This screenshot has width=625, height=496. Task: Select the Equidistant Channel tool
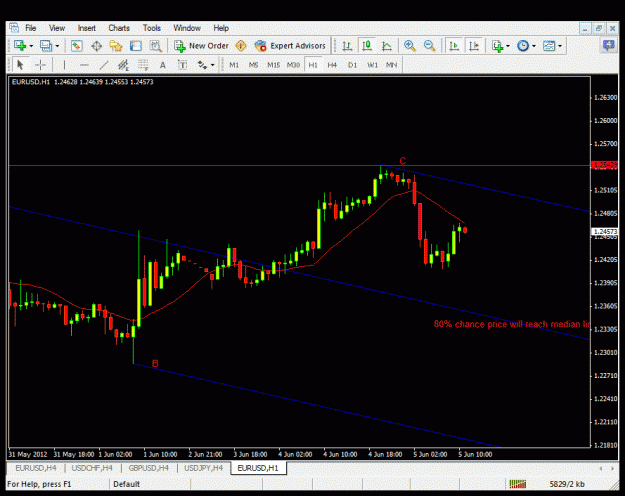click(123, 65)
